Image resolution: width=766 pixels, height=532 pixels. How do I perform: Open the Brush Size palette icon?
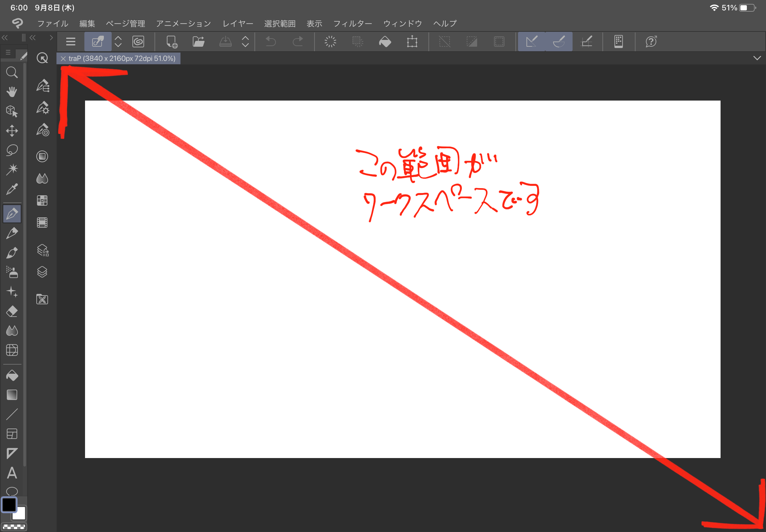coord(42,130)
